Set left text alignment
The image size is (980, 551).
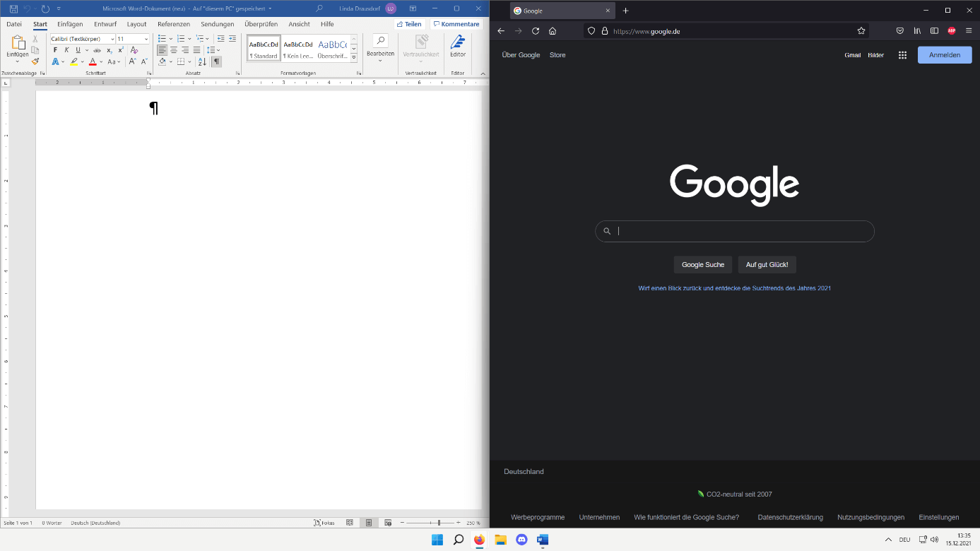coord(163,50)
